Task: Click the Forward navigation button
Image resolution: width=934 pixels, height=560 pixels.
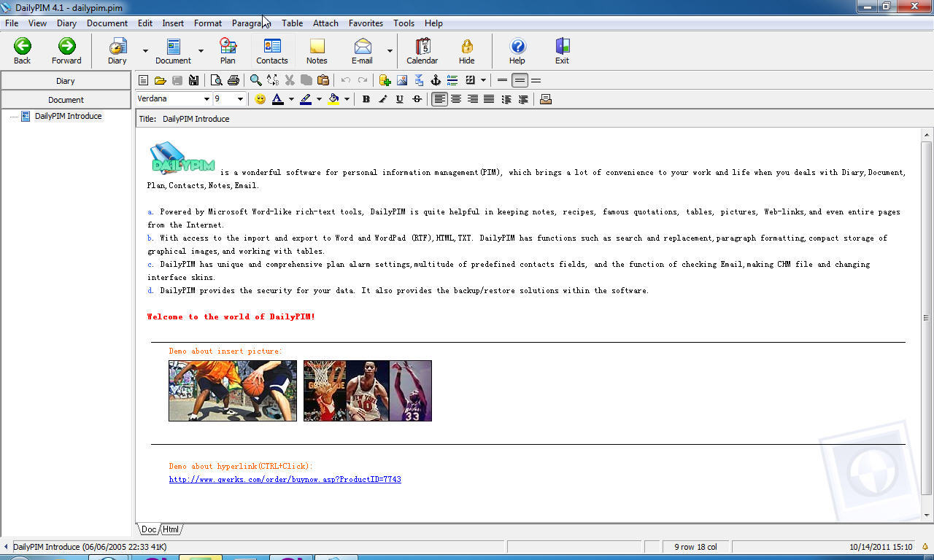Action: point(66,51)
